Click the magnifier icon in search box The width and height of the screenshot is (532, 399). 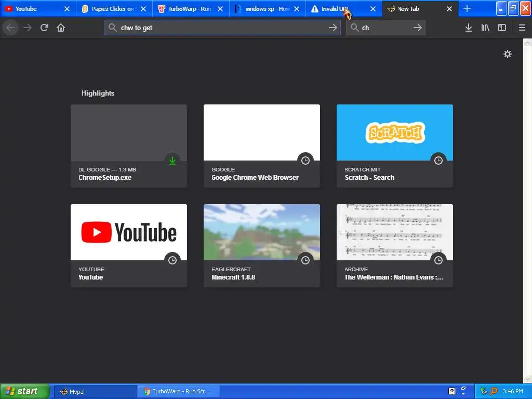pyautogui.click(x=354, y=28)
